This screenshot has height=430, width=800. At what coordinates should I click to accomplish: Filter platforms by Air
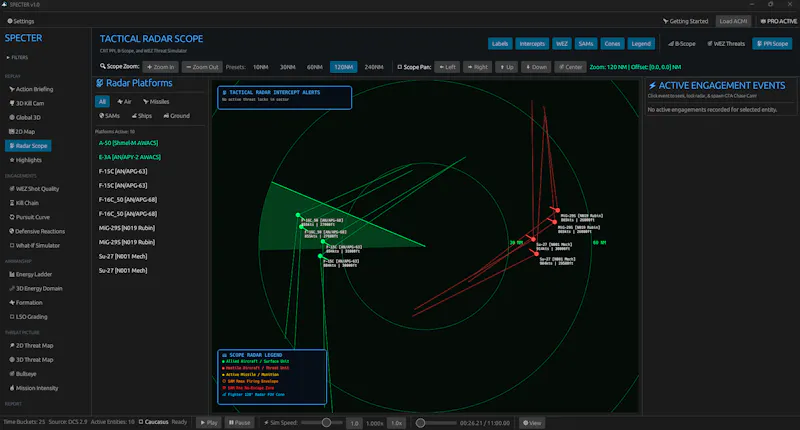click(x=124, y=102)
